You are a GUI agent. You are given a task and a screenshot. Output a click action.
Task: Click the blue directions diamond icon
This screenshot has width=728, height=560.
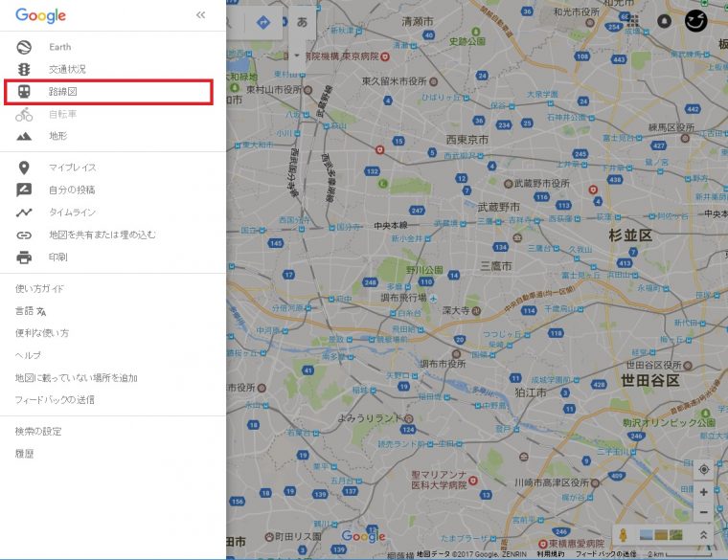click(263, 22)
